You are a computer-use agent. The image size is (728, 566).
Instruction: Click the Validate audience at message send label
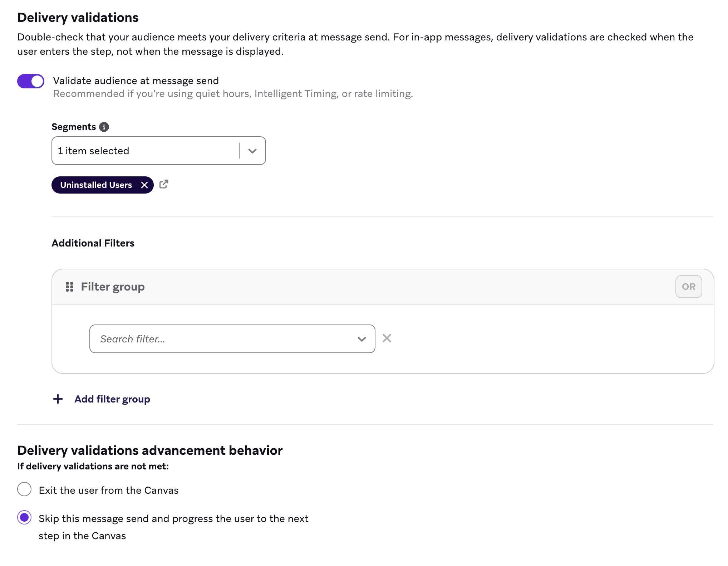point(136,80)
